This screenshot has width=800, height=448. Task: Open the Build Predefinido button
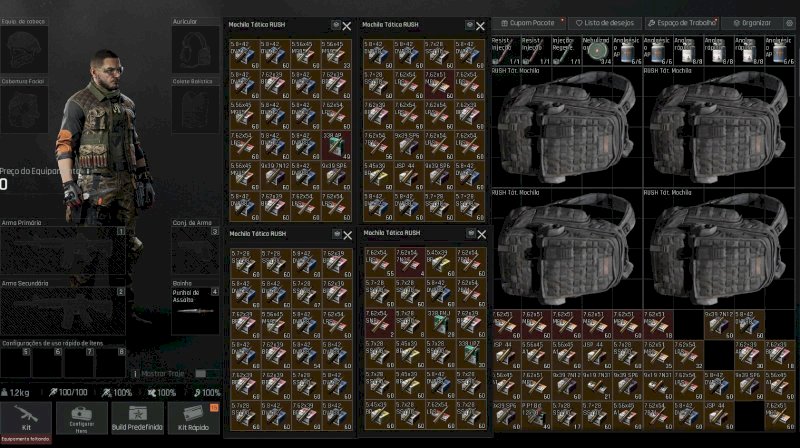pos(137,418)
